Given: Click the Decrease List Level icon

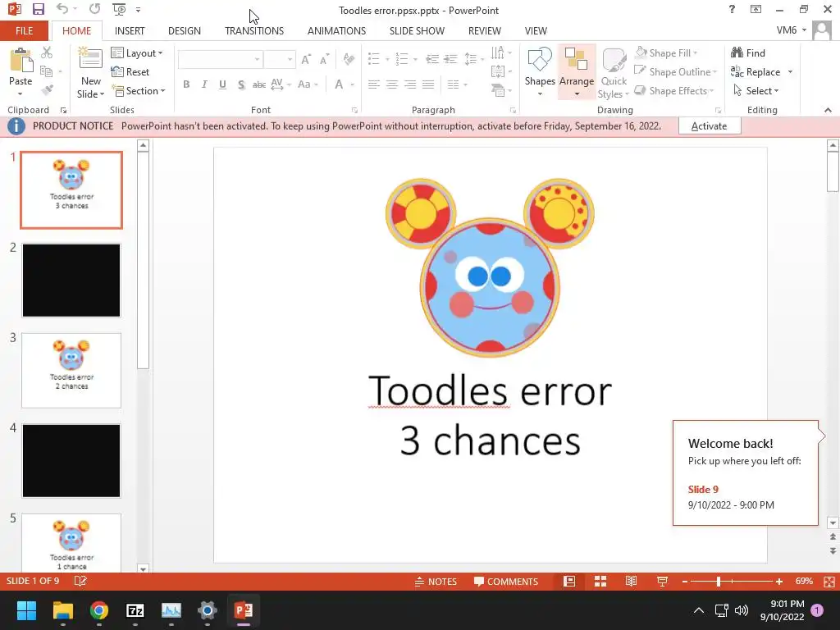Looking at the screenshot, I should tap(432, 59).
